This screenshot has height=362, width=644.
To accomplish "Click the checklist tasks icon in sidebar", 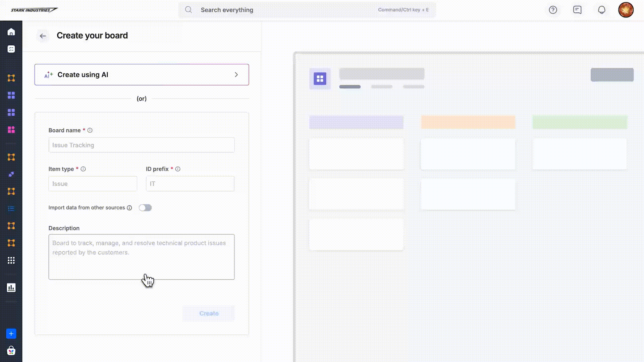I will tap(11, 49).
